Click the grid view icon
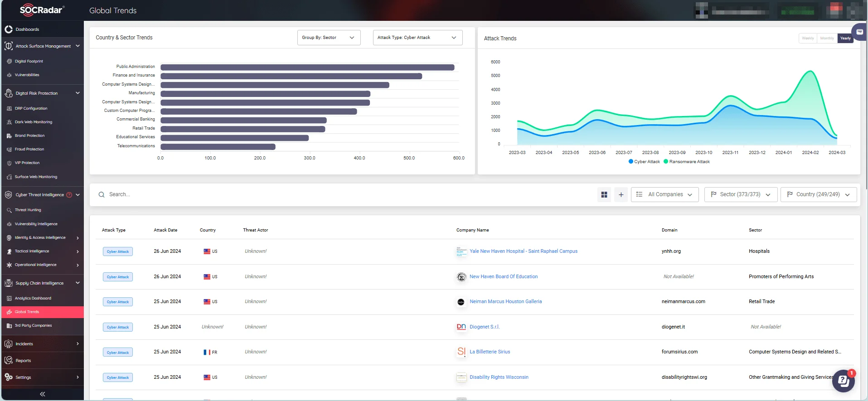This screenshot has height=401, width=868. (x=604, y=194)
